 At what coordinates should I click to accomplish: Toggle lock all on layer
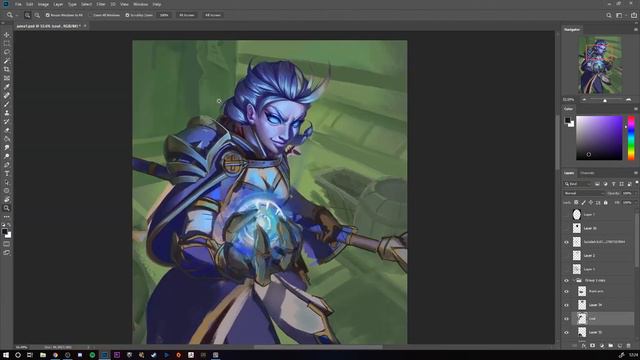pos(606,202)
